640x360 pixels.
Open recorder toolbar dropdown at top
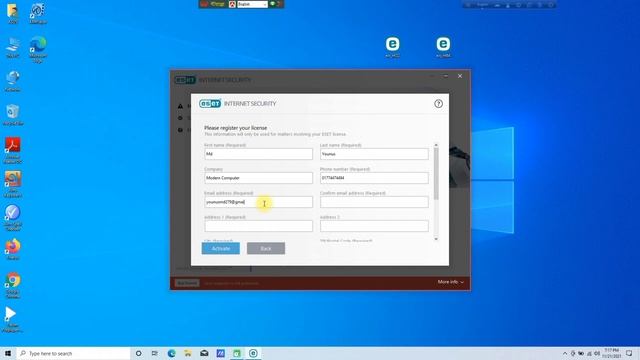(252, 4)
